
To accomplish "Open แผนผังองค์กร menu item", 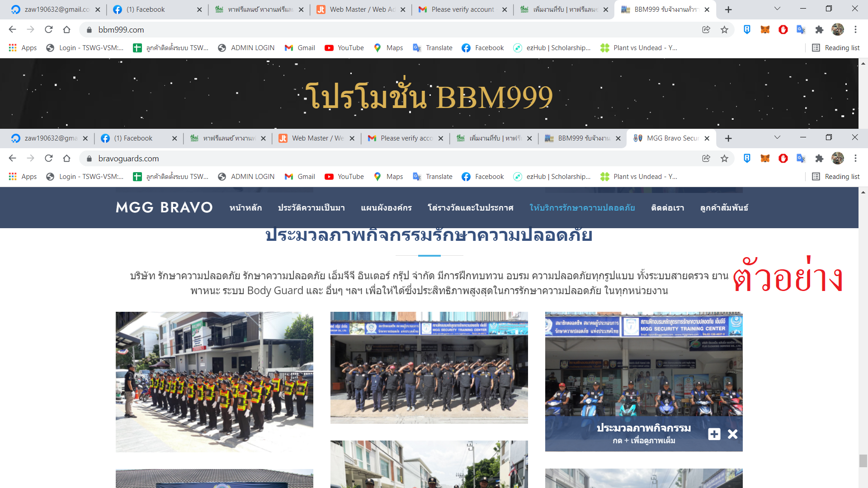I will click(x=386, y=208).
